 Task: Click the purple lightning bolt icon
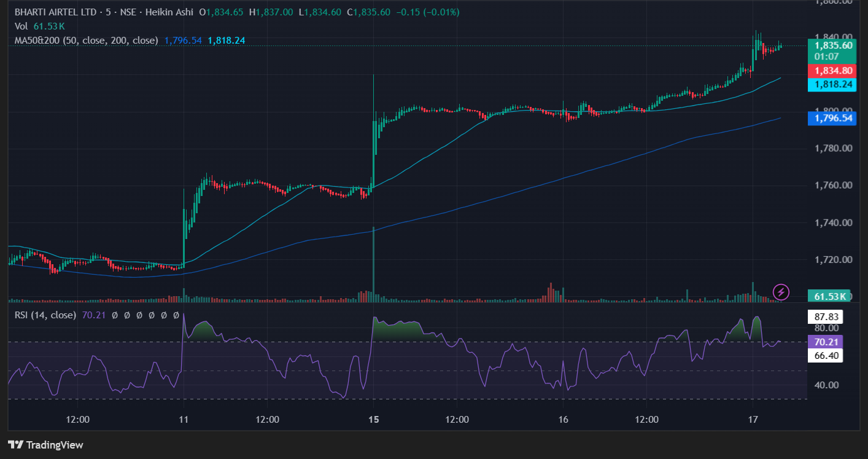coord(780,291)
